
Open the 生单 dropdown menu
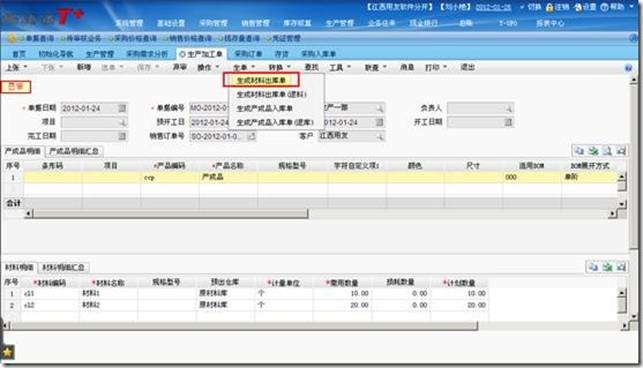[244, 67]
